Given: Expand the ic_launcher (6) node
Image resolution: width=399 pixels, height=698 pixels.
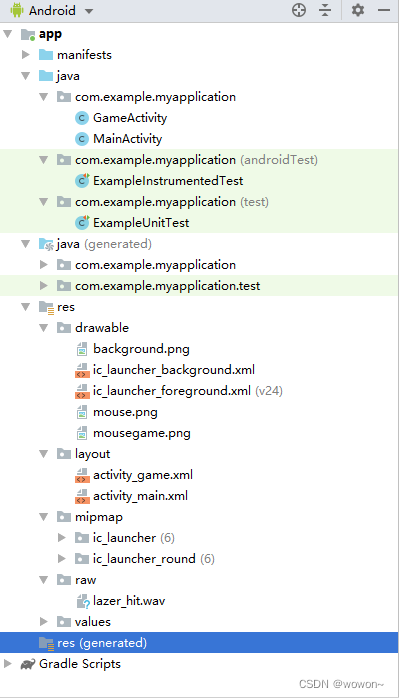Looking at the screenshot, I should point(62,538).
